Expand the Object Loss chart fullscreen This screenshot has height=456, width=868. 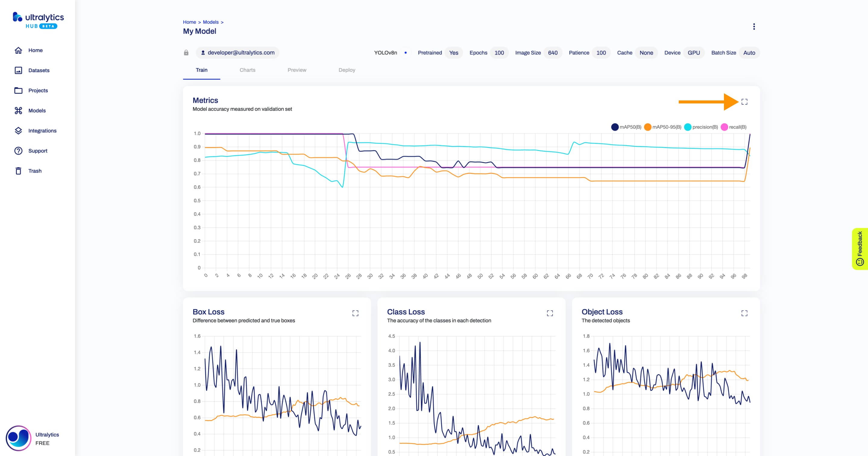pos(744,313)
